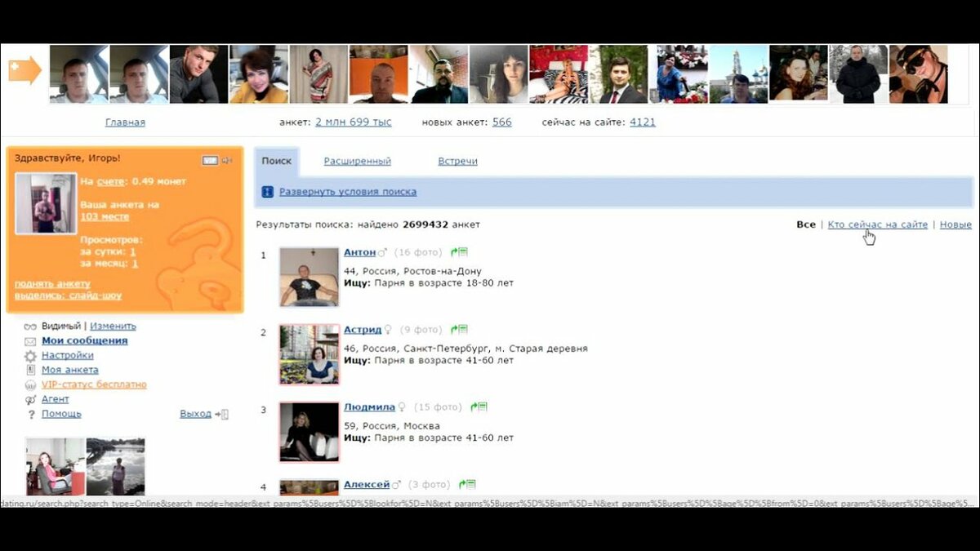Switch to the Поиск tab
Image resolution: width=980 pixels, height=551 pixels.
click(x=276, y=161)
